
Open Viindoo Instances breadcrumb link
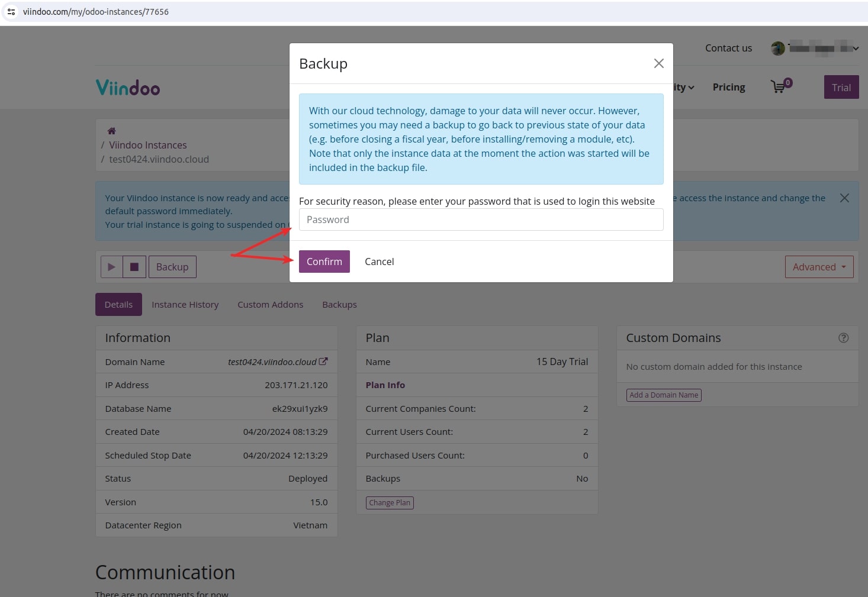tap(148, 145)
